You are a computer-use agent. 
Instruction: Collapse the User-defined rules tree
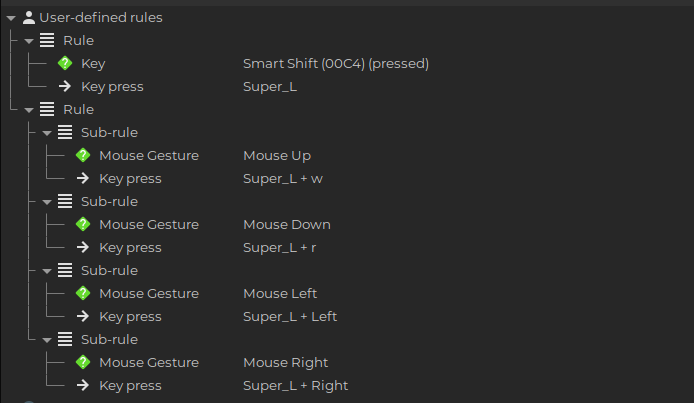[x=11, y=18]
